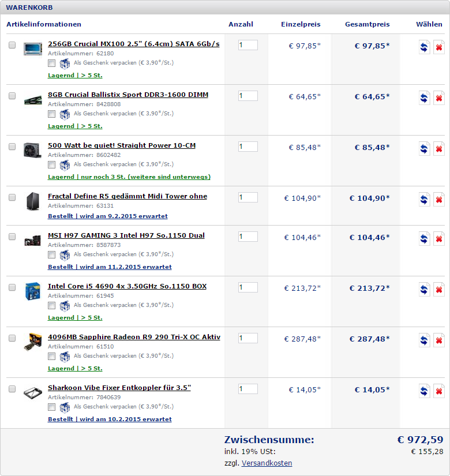This screenshot has height=476, width=450.
Task: Update quantity for Sapphire Radeon R9 290 row
Action: click(x=424, y=340)
